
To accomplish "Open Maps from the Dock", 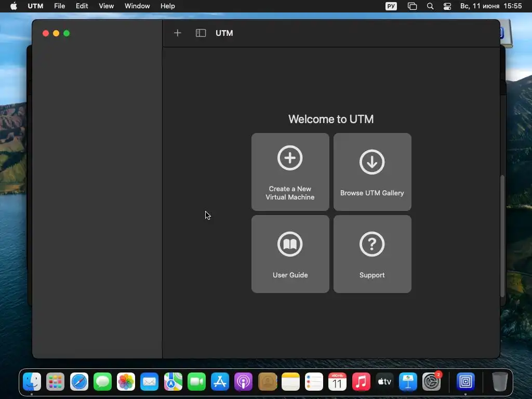I will pos(173,381).
